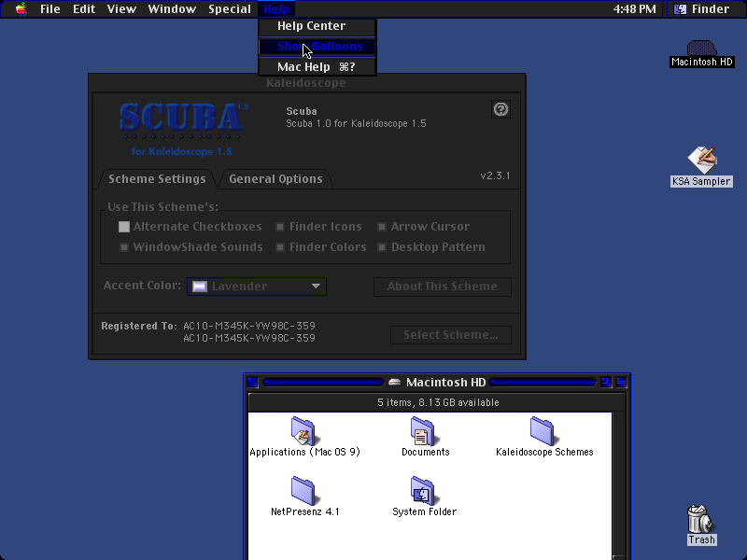The image size is (747, 560).
Task: Click the 'Accent Color:' label
Action: [142, 286]
